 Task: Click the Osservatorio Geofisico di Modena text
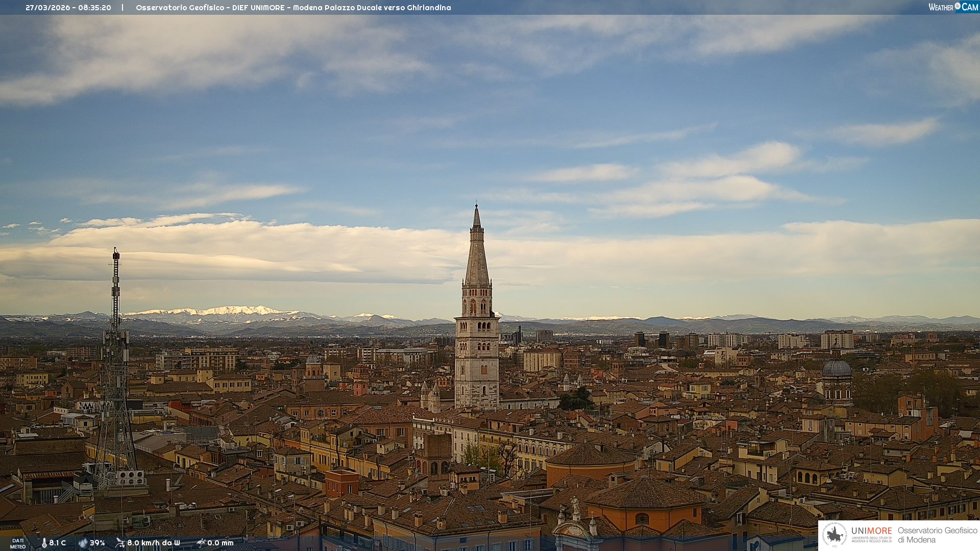pyautogui.click(x=937, y=535)
